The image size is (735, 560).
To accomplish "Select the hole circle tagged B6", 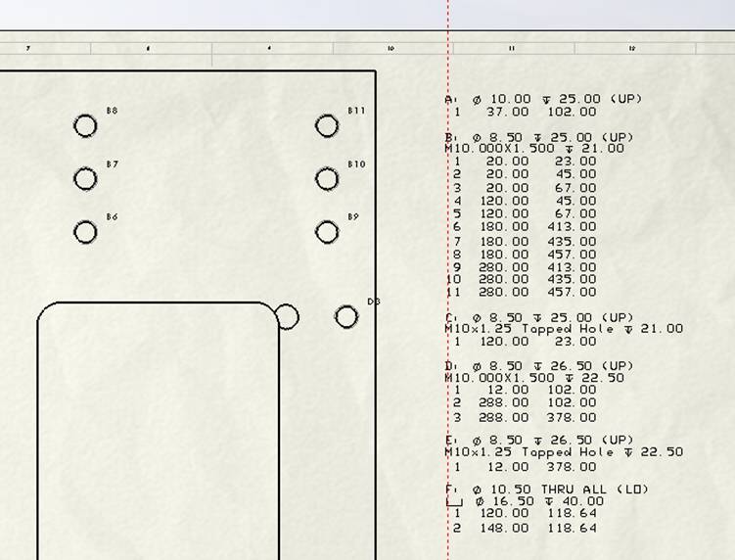I will [85, 231].
